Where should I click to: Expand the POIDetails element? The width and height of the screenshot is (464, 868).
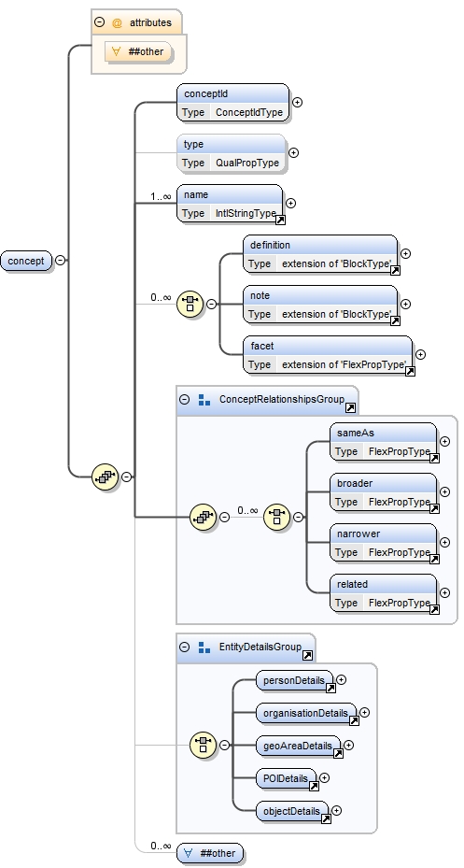pos(324,777)
